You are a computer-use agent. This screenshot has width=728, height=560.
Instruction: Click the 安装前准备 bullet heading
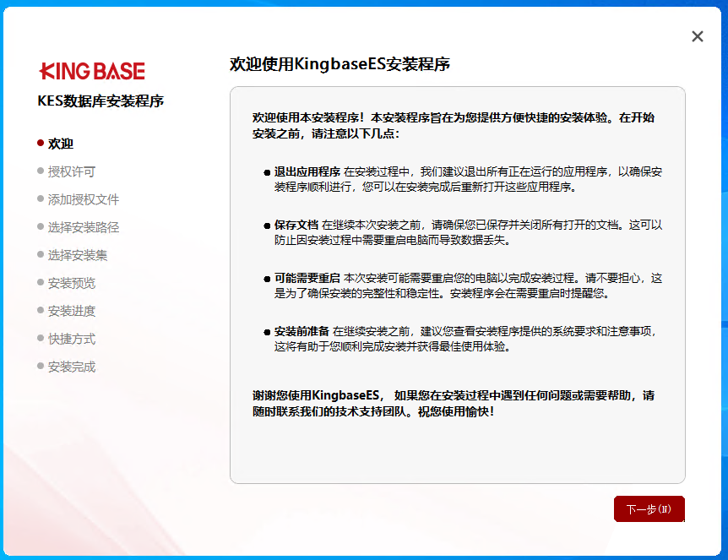click(302, 332)
